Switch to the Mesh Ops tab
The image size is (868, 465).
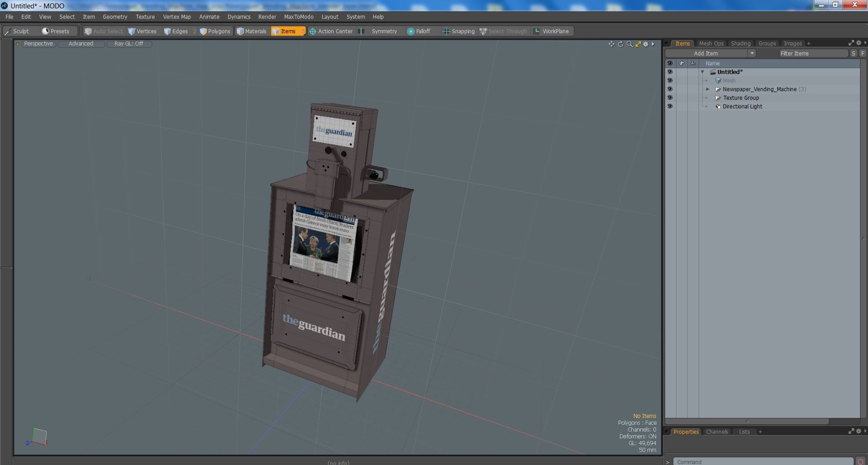tap(711, 43)
